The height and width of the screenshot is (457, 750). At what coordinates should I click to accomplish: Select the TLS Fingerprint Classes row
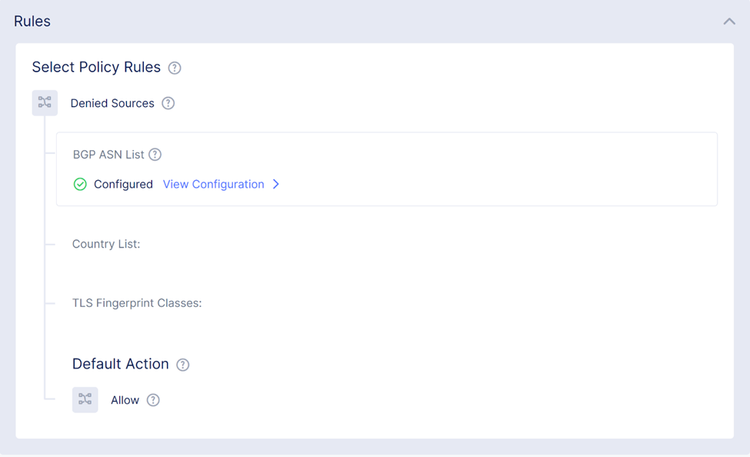[137, 303]
